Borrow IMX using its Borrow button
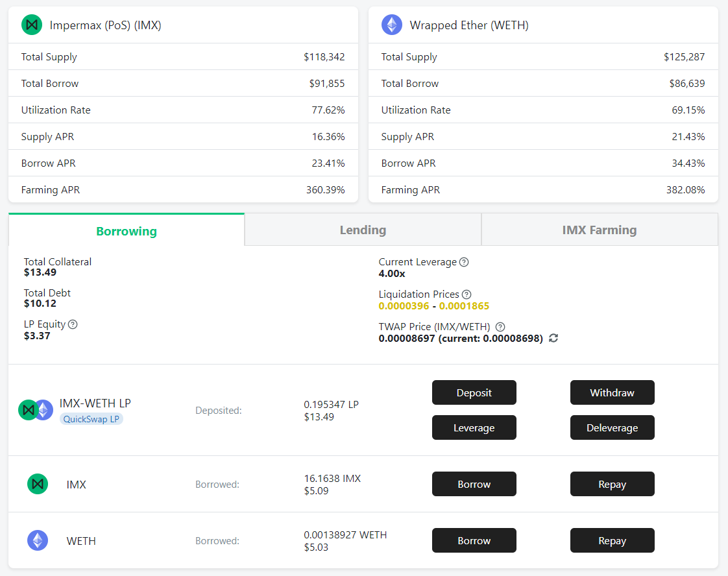 (474, 484)
